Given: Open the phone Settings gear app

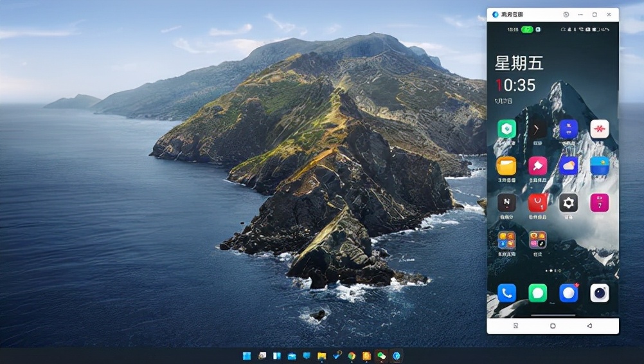Looking at the screenshot, I should 568,203.
